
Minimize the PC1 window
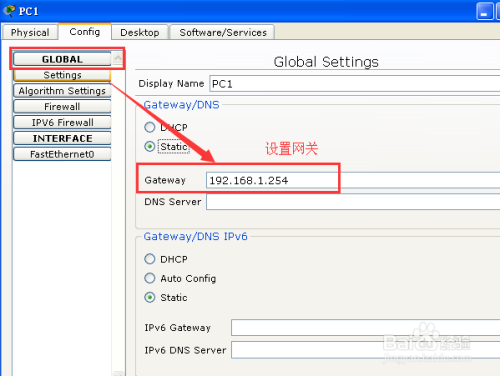click(485, 11)
